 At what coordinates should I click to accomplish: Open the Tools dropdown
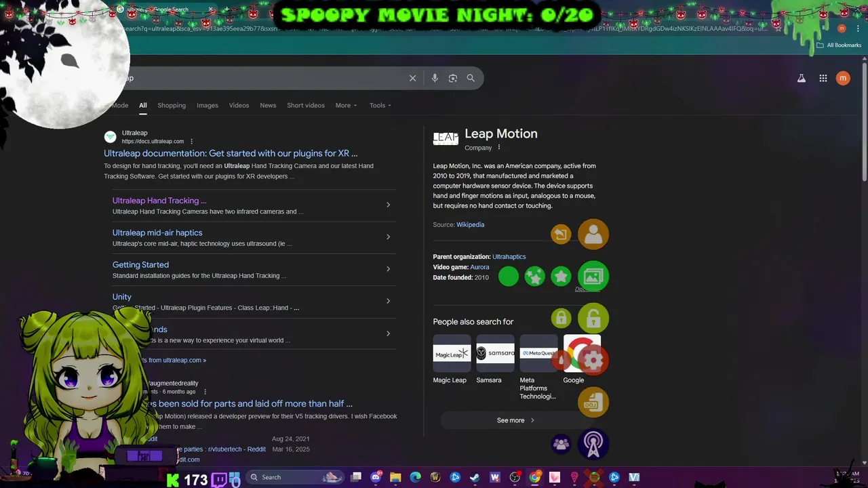pyautogui.click(x=380, y=105)
